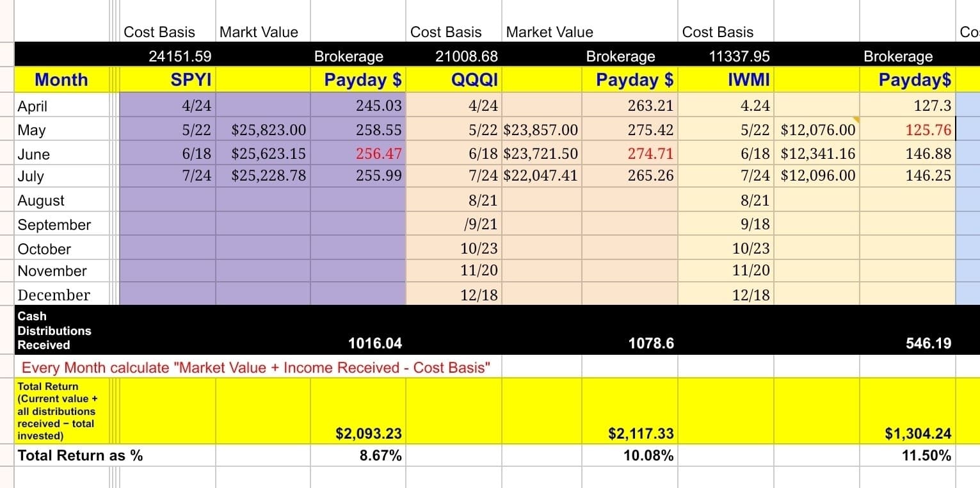
Task: Select the empty August SPYI date cell
Action: click(x=168, y=200)
